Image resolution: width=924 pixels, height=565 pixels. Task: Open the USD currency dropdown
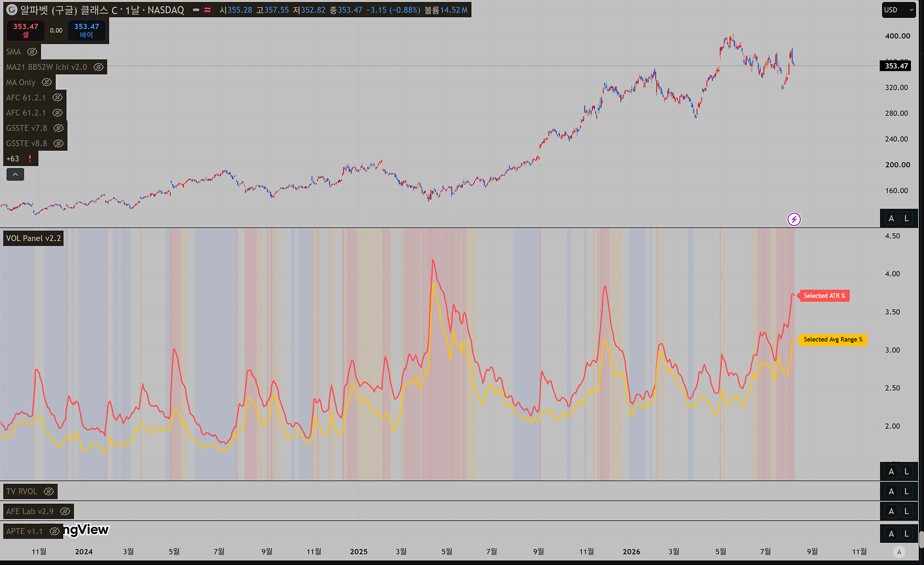[x=898, y=10]
